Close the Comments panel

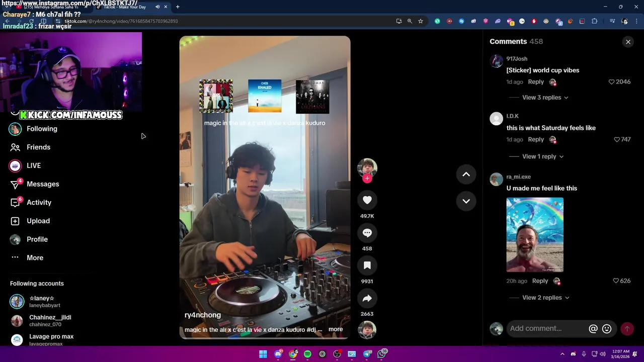point(628,42)
